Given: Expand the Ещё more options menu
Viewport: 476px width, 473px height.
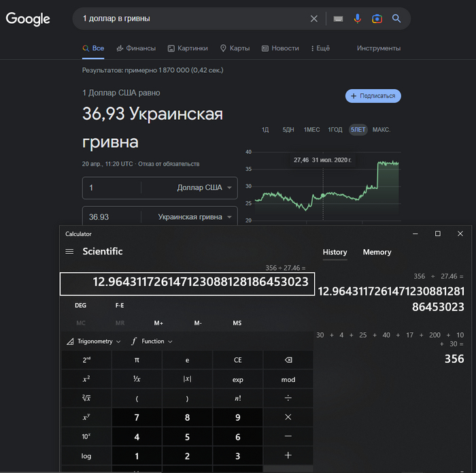Looking at the screenshot, I should point(320,48).
